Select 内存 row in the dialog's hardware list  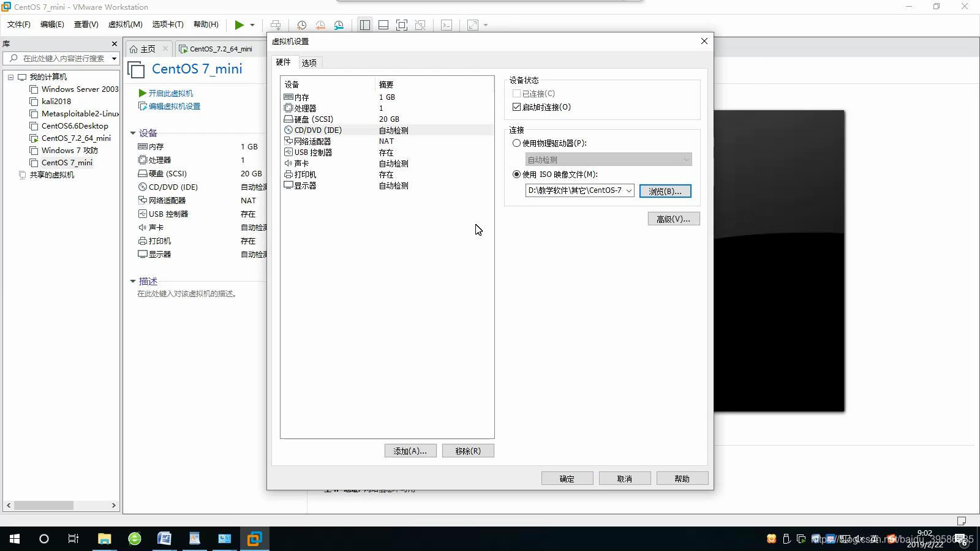tap(387, 97)
